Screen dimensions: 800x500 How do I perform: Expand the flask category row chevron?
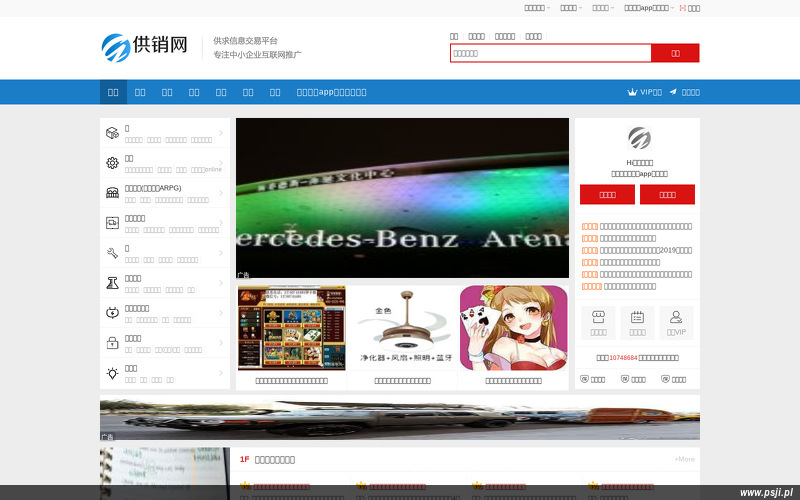tap(221, 283)
